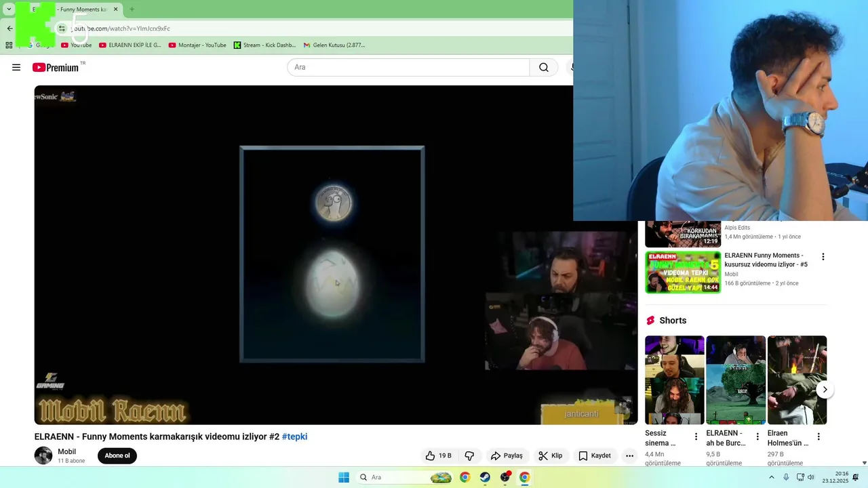Open Stream - Kick Dashboard bookmark
The height and width of the screenshot is (488, 868).
coord(264,45)
